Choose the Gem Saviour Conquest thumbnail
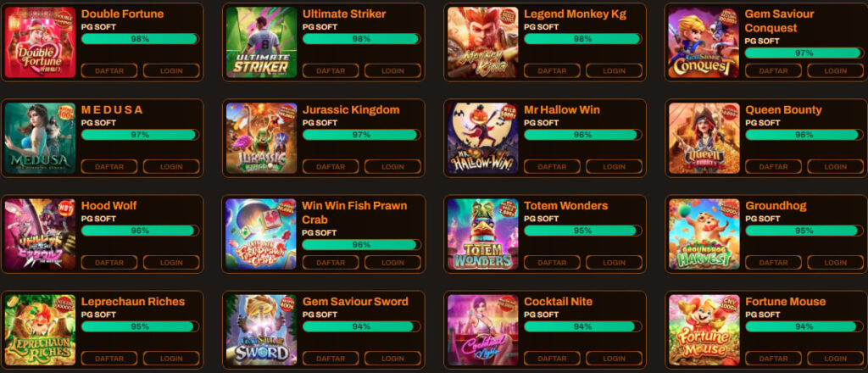Image resolution: width=868 pixels, height=373 pixels. coord(704,42)
